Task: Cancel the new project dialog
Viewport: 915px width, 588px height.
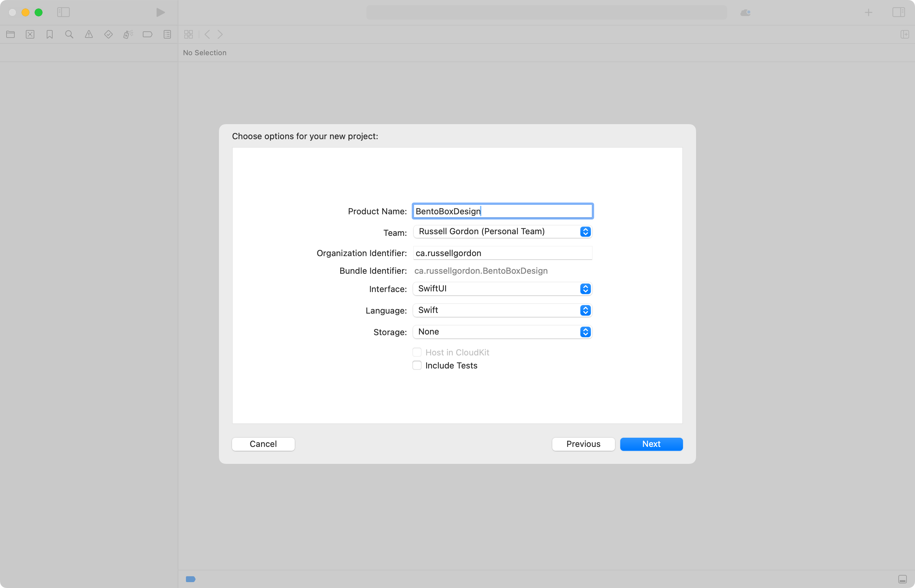Action: (263, 444)
